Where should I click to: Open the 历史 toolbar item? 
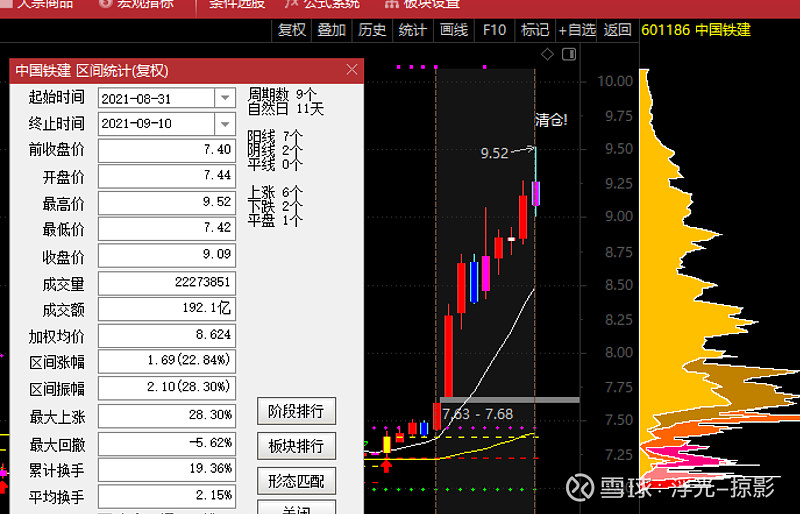pos(372,30)
